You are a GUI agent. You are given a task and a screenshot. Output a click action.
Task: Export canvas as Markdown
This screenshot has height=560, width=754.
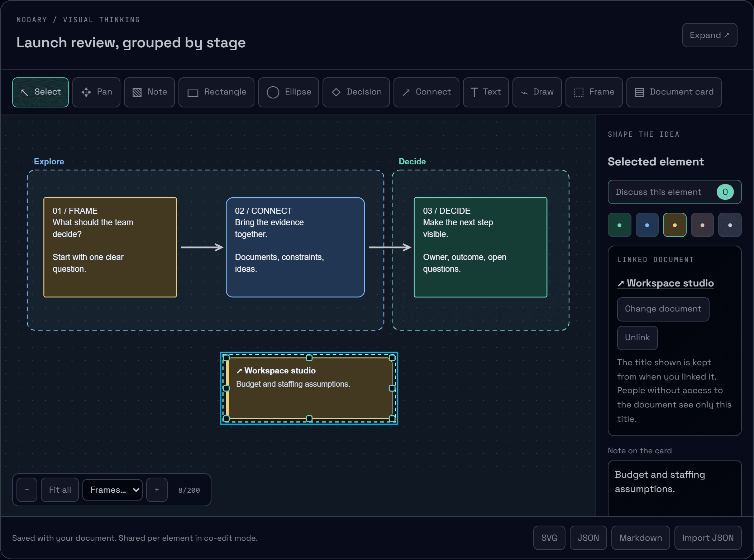coord(640,538)
